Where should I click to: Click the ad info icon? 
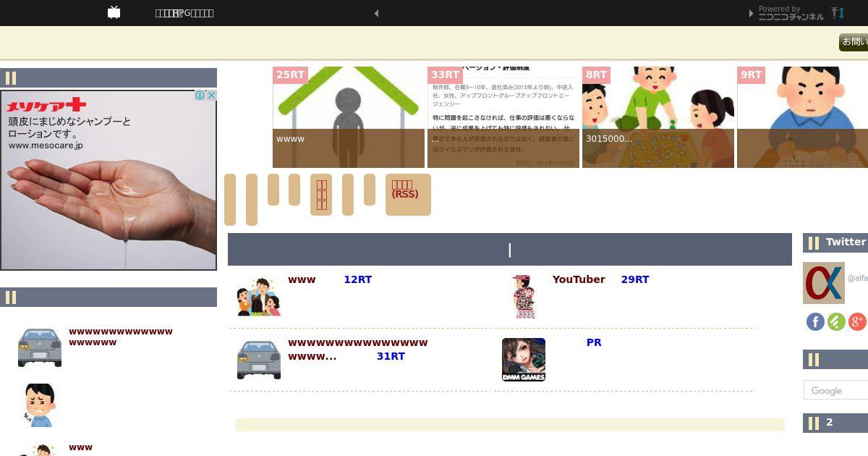[x=200, y=95]
